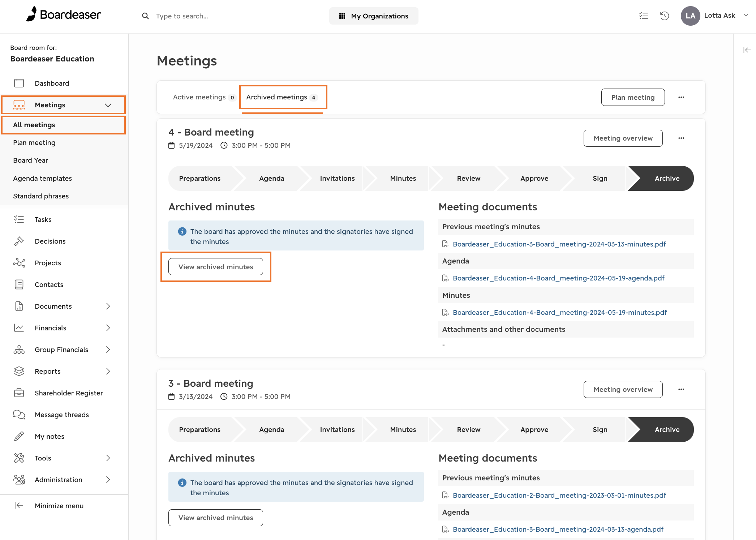Collapse the Meetings submenu chevron

pos(108,105)
